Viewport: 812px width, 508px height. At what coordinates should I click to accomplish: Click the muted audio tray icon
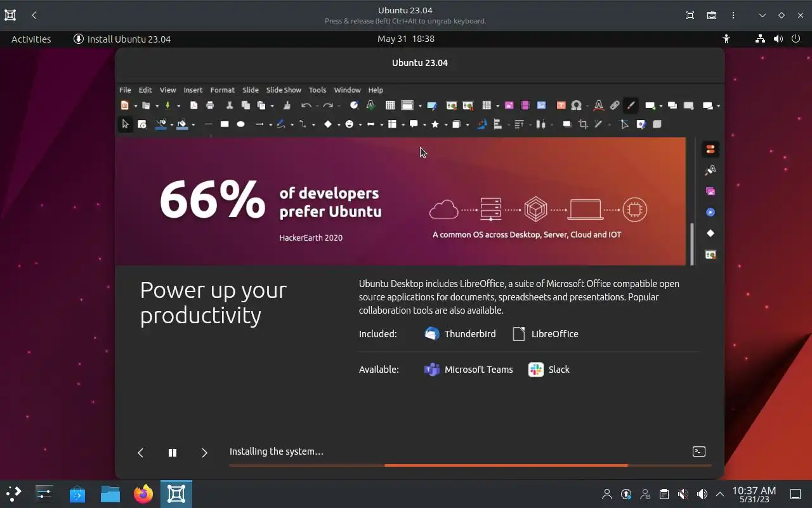coord(683,494)
